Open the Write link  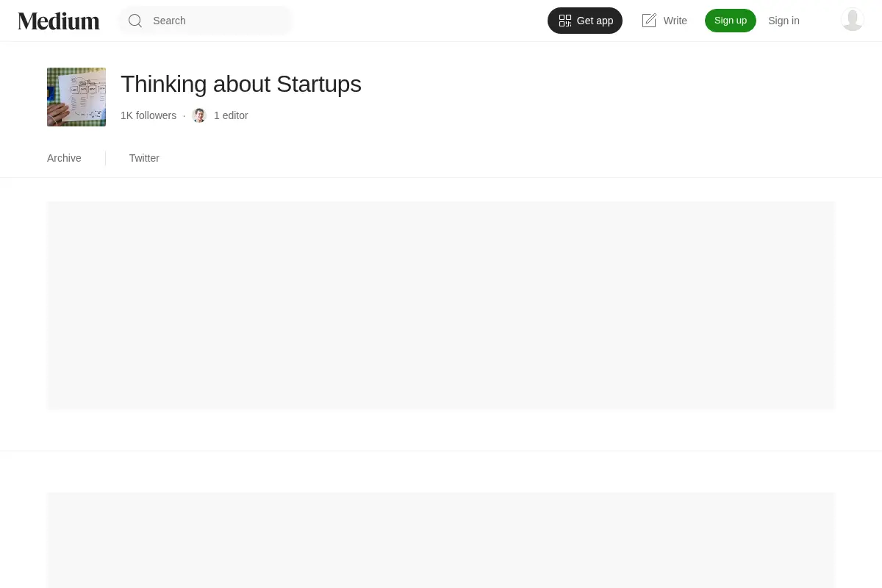pos(664,21)
